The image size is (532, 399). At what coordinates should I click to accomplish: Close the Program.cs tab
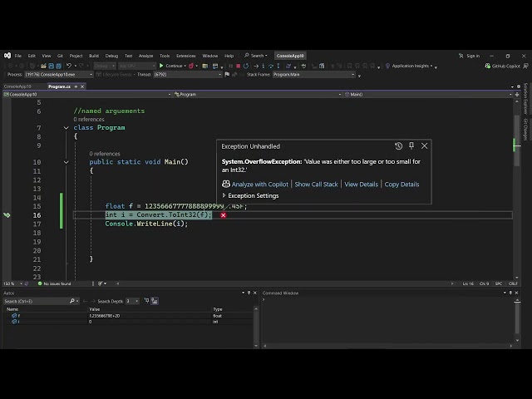pos(82,86)
